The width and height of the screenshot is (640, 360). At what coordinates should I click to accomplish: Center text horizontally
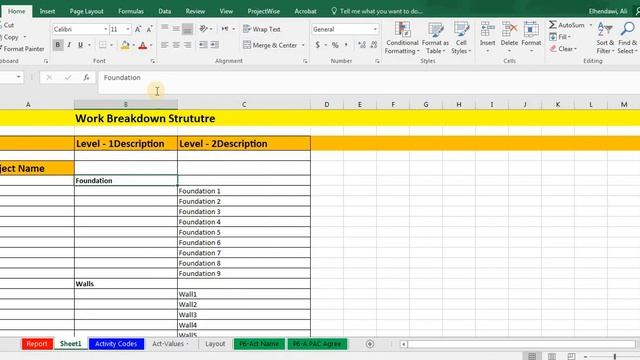tap(176, 45)
